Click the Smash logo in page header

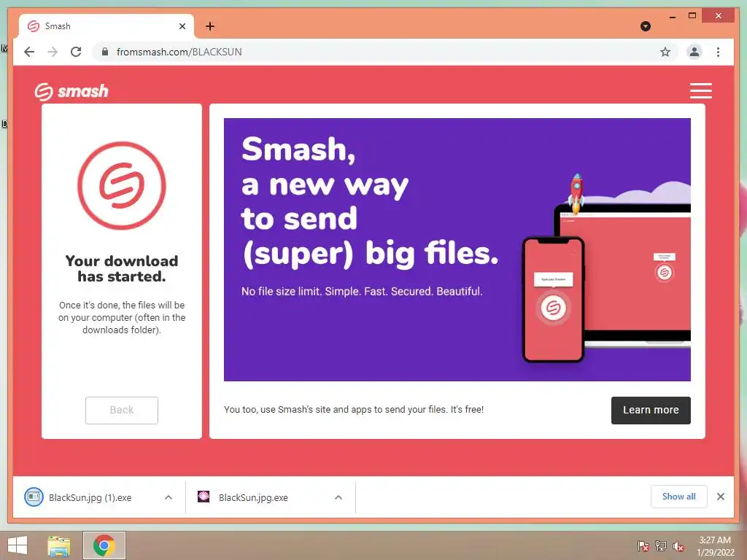coord(71,91)
